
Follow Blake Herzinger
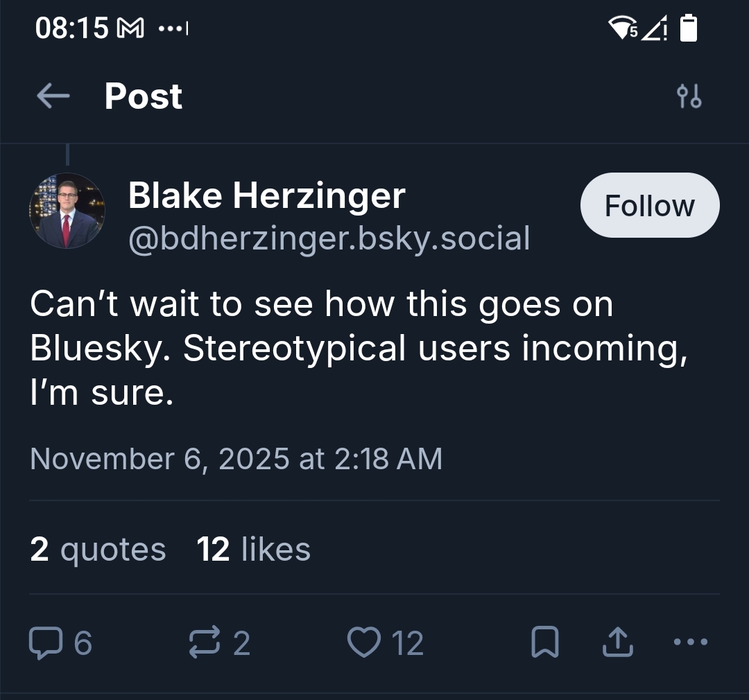(649, 206)
